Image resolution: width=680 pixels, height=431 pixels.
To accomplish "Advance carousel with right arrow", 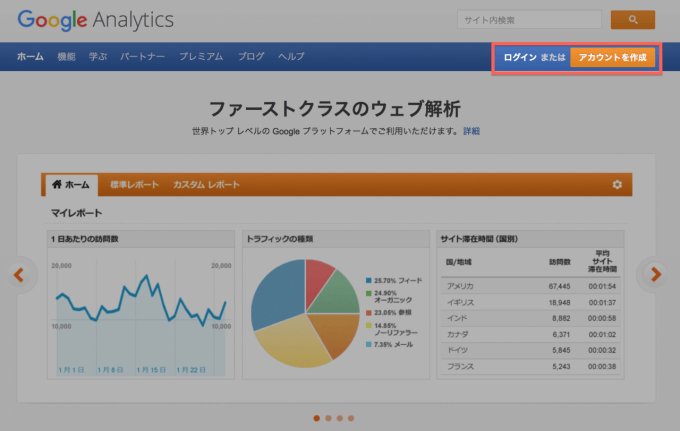I will [655, 274].
